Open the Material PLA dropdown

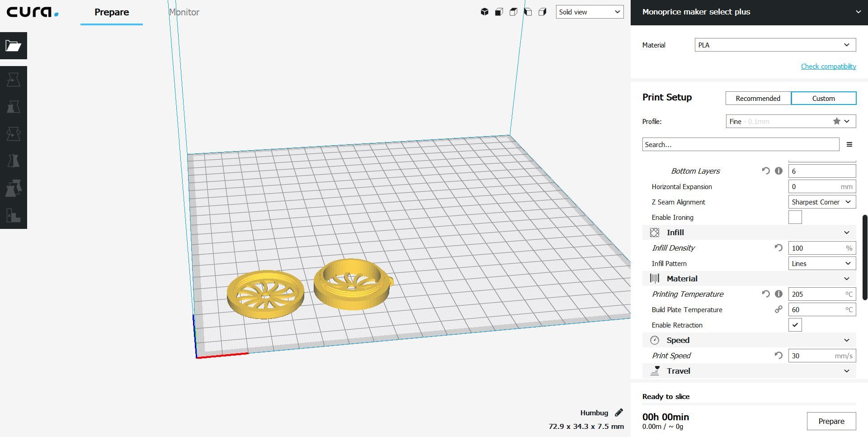(775, 45)
